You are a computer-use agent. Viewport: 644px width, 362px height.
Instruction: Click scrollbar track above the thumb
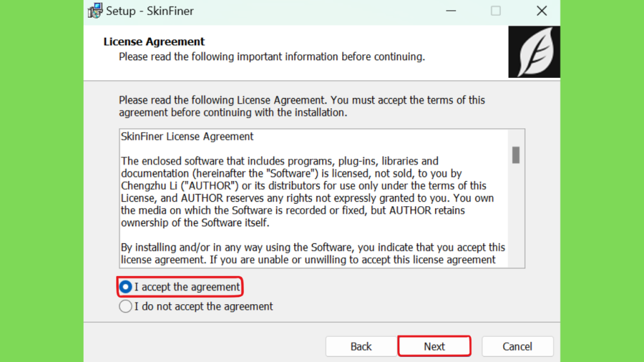[x=516, y=138]
